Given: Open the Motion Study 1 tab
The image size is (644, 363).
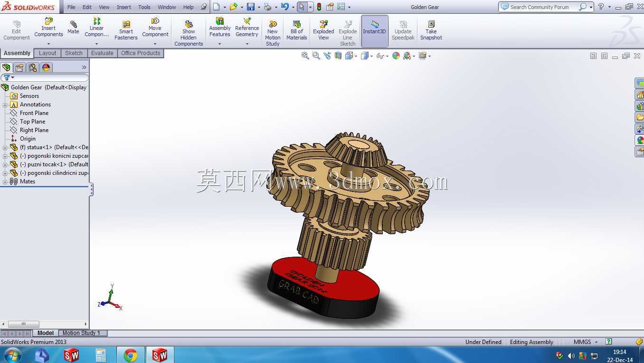Looking at the screenshot, I should click(81, 333).
